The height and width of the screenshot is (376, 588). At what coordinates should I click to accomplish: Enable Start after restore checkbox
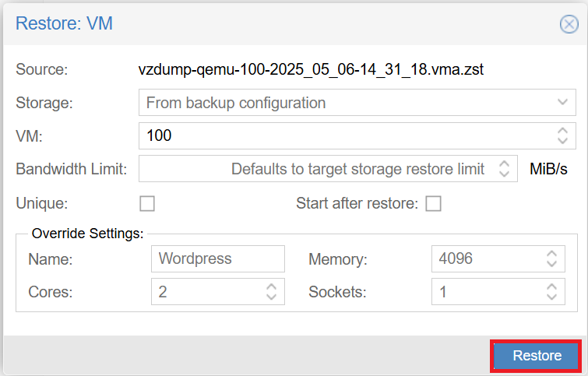(433, 204)
